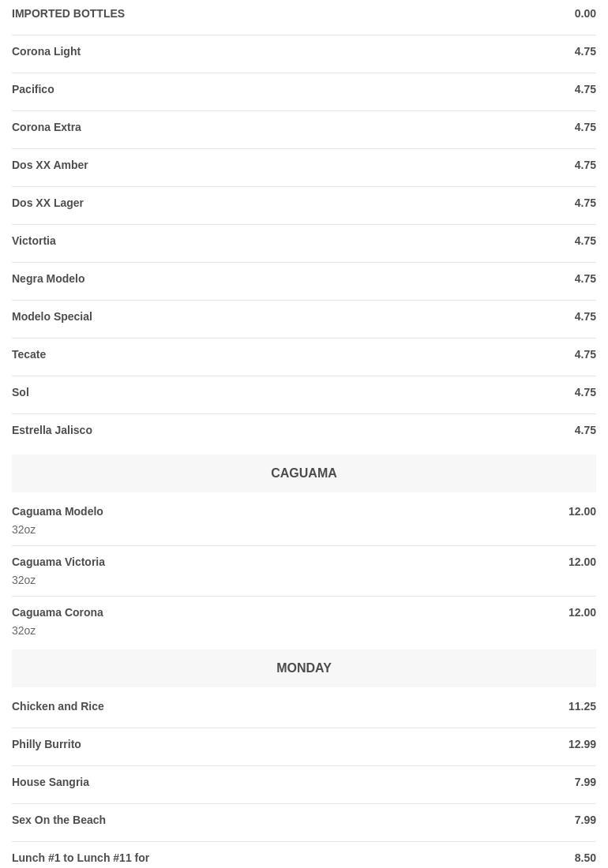Select Chicken and Rice special

coord(58,706)
